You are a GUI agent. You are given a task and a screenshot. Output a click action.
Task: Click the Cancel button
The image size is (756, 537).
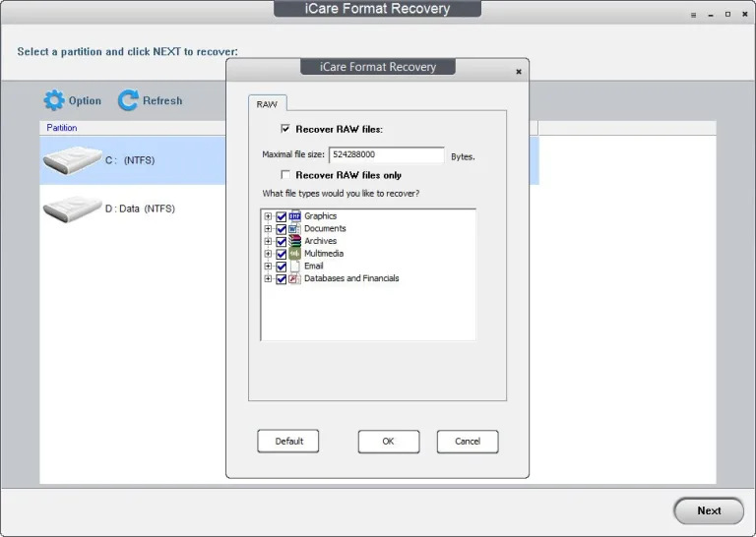coord(468,442)
